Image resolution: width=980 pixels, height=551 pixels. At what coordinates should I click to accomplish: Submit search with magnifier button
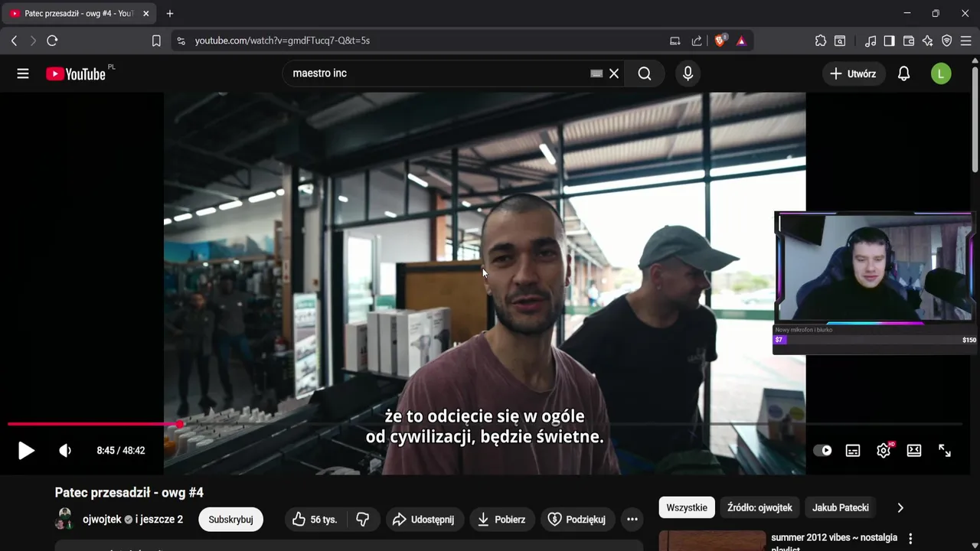pos(645,73)
